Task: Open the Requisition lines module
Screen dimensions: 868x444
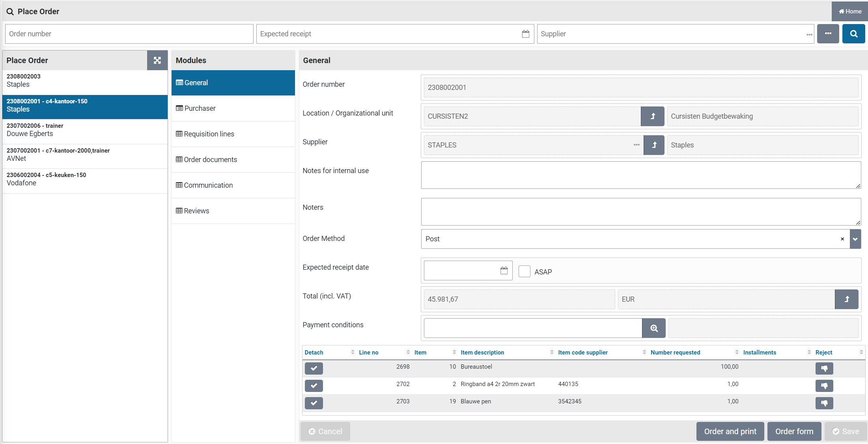Action: pyautogui.click(x=209, y=134)
